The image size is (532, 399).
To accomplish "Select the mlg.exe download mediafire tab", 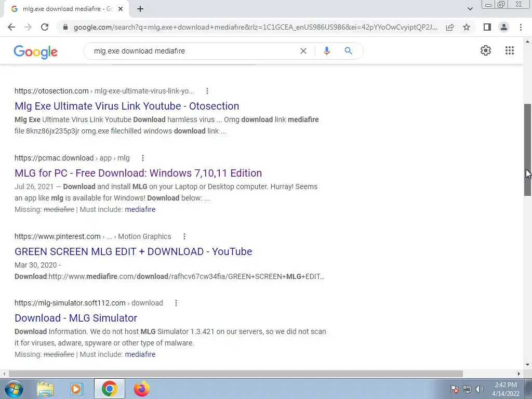I will (66, 9).
